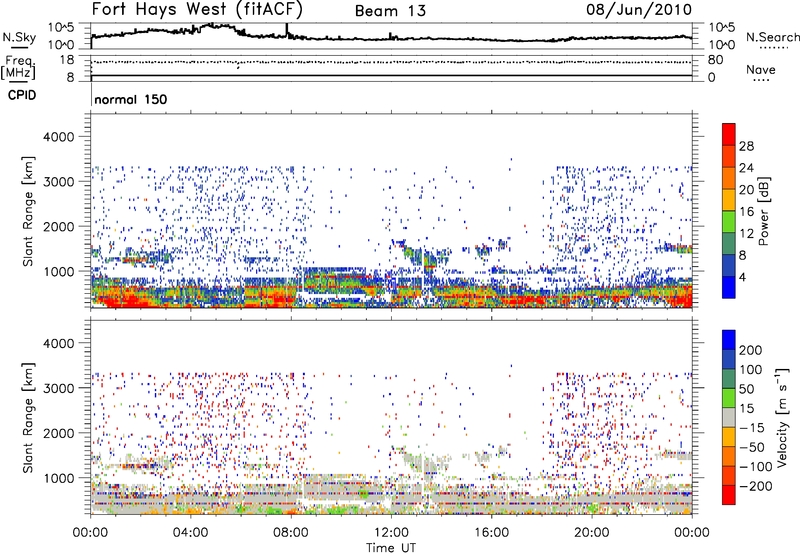
Task: Click the '12' power colorbar label
Action: click(x=746, y=234)
